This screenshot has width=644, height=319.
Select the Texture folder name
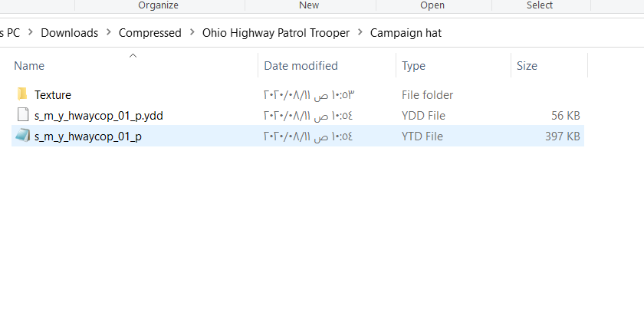point(53,95)
